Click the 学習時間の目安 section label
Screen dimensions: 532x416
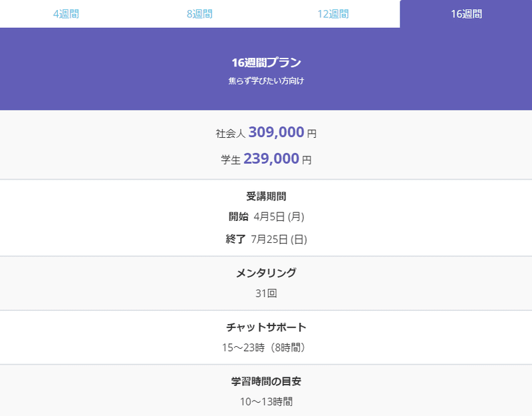click(267, 381)
